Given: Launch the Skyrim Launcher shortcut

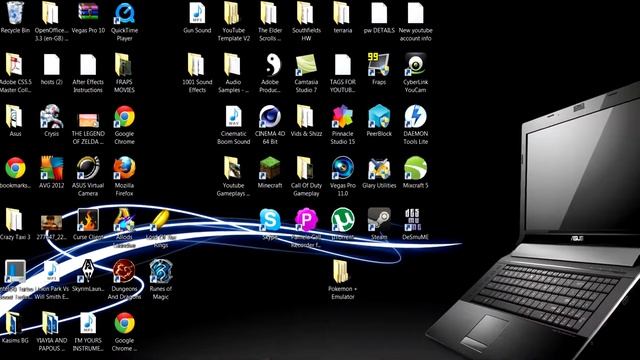Looking at the screenshot, I should pyautogui.click(x=88, y=271).
